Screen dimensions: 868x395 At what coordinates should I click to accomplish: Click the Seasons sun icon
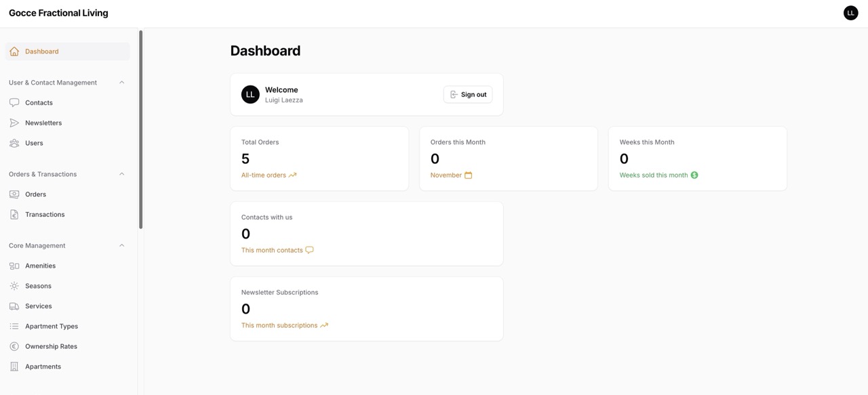(14, 286)
